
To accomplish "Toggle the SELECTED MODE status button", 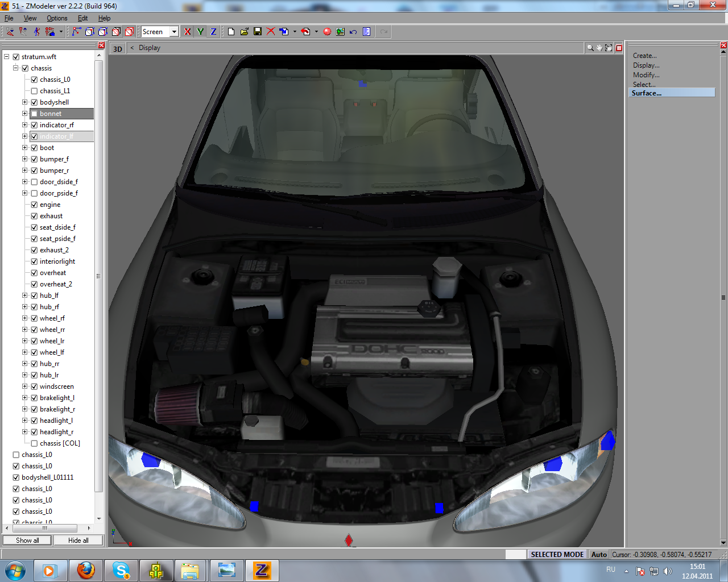I will [x=557, y=555].
